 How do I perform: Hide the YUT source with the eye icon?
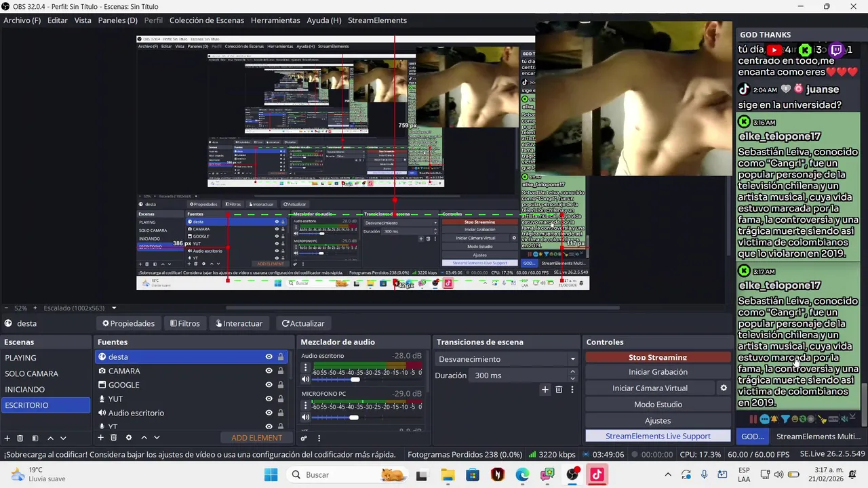(269, 399)
